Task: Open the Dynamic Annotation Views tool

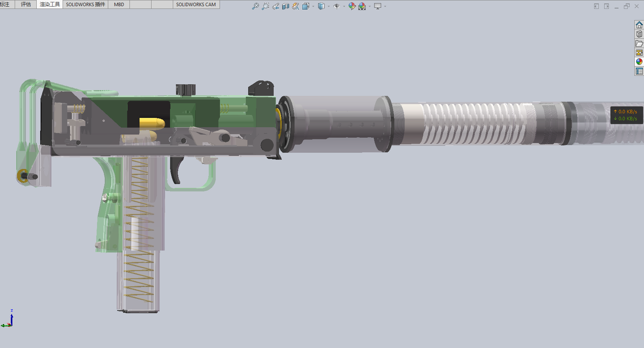Action: coord(296,6)
